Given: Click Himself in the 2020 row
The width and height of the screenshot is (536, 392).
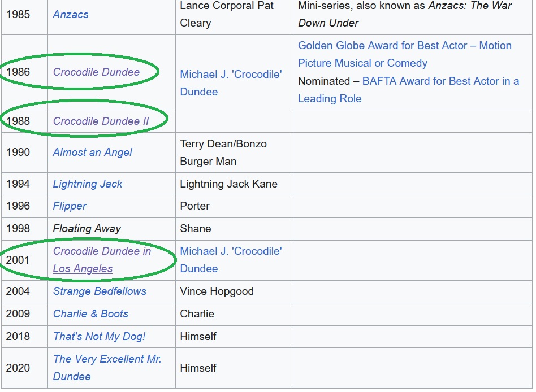Looking at the screenshot, I should click(x=198, y=368).
